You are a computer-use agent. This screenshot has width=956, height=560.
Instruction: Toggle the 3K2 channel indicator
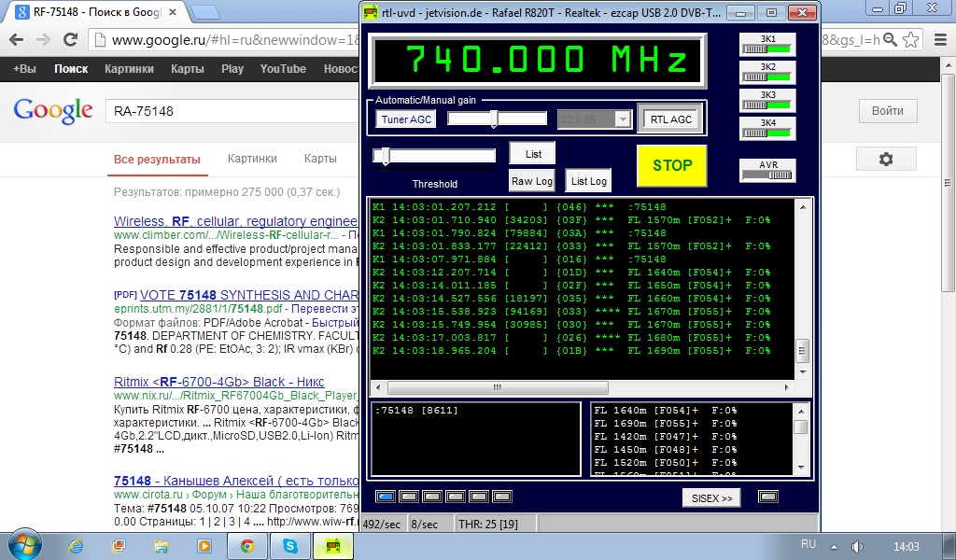coord(767,73)
